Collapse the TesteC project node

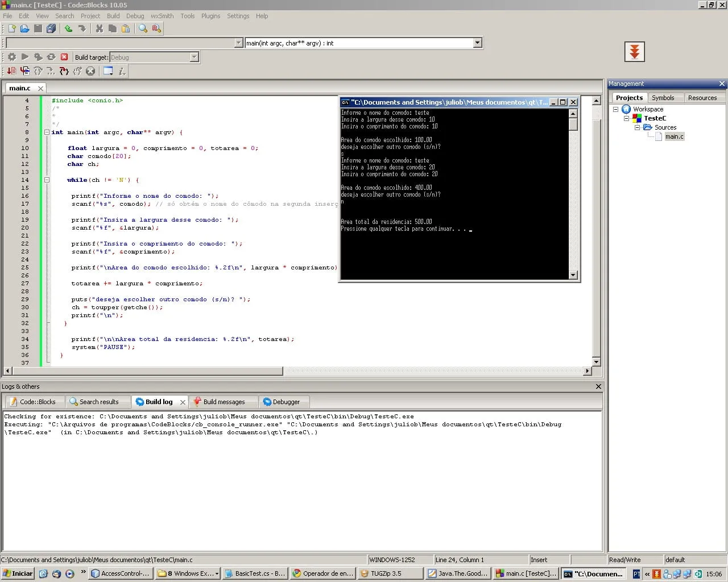(x=626, y=118)
